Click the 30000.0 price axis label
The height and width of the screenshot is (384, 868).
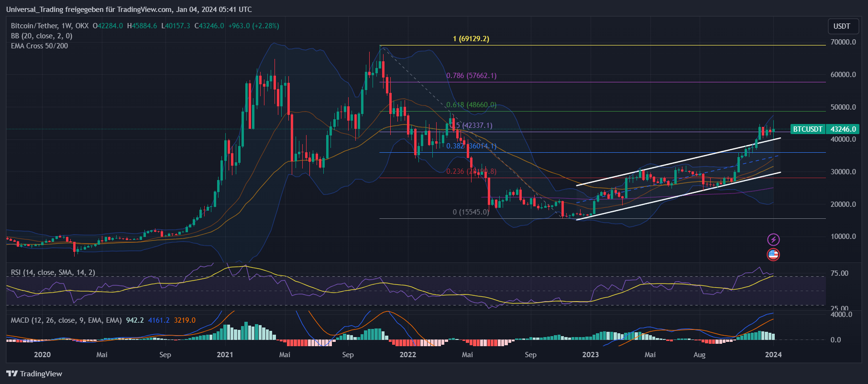pos(843,172)
